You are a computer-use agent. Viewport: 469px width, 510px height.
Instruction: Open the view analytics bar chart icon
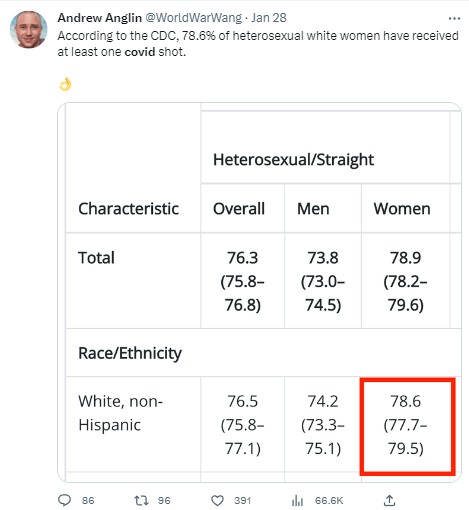[x=297, y=500]
